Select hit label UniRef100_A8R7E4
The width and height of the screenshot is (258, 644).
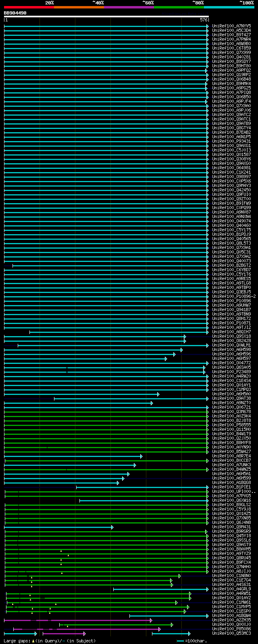coord(231,456)
